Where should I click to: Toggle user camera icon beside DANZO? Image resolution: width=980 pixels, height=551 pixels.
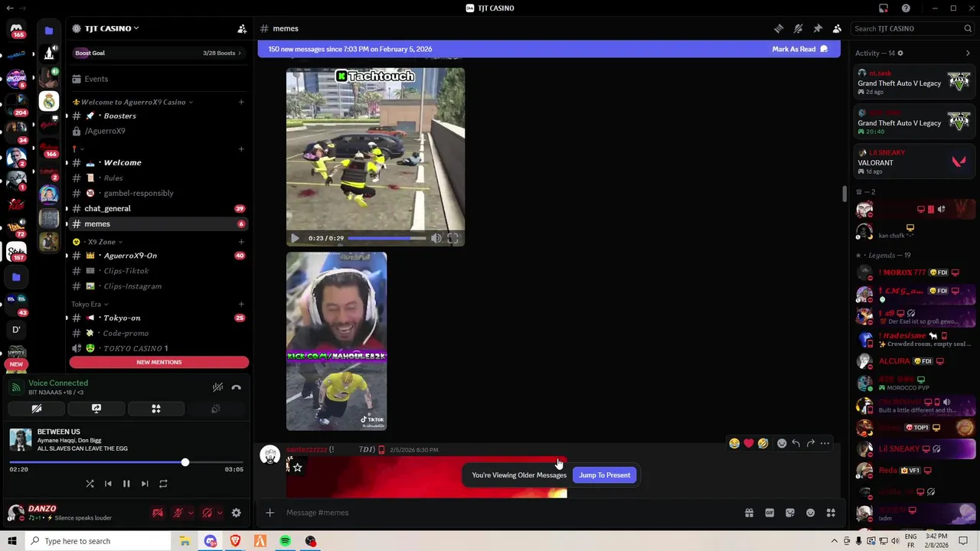point(158,513)
